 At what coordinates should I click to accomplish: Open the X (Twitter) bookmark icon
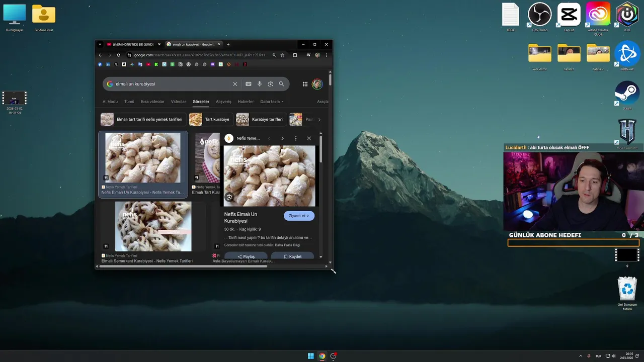pyautogui.click(x=116, y=64)
